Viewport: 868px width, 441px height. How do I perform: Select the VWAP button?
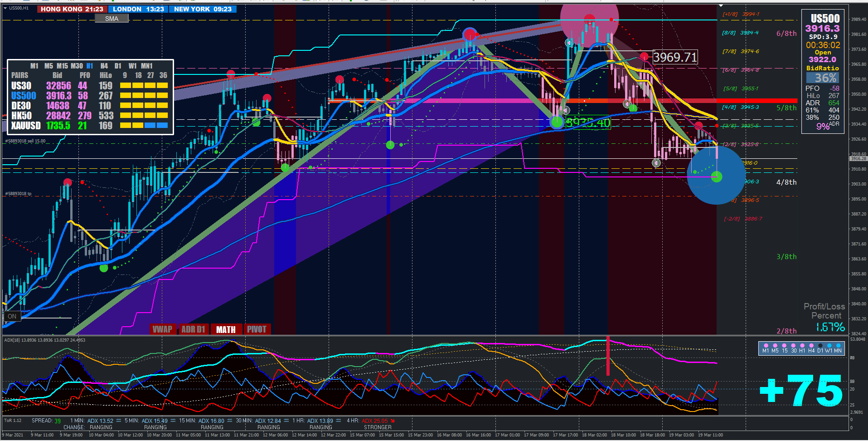point(162,329)
